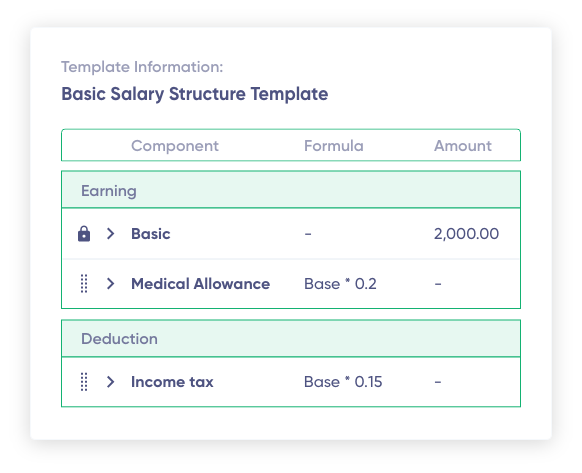Select the Income tax component name

tap(172, 382)
